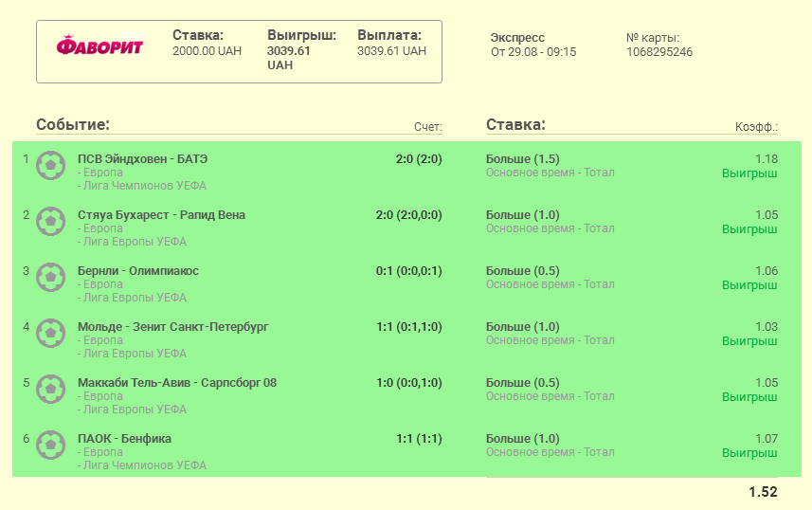The image size is (812, 510).
Task: Click soccer ball icon for Бернли - Олимпиакос
Action: 51,278
